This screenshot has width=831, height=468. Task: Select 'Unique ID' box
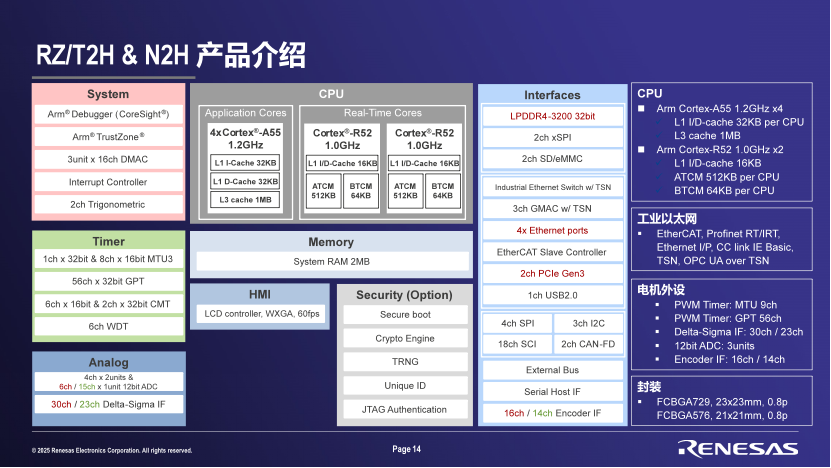pos(405,386)
